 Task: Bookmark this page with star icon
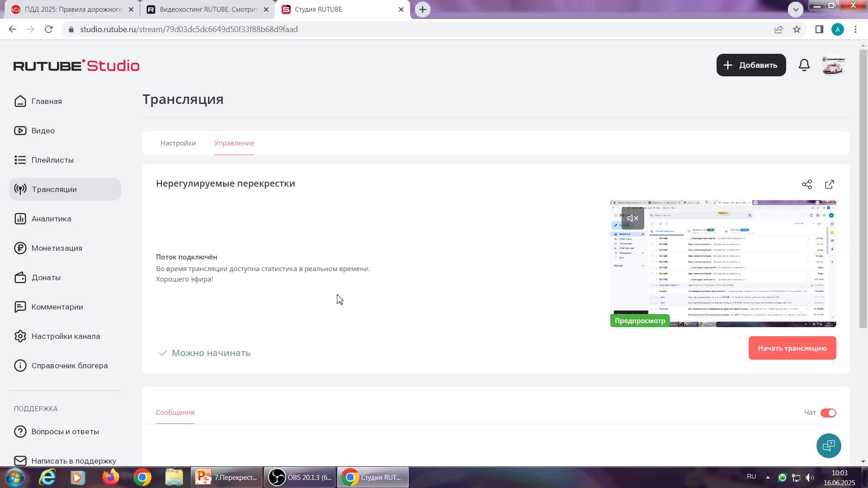(797, 29)
